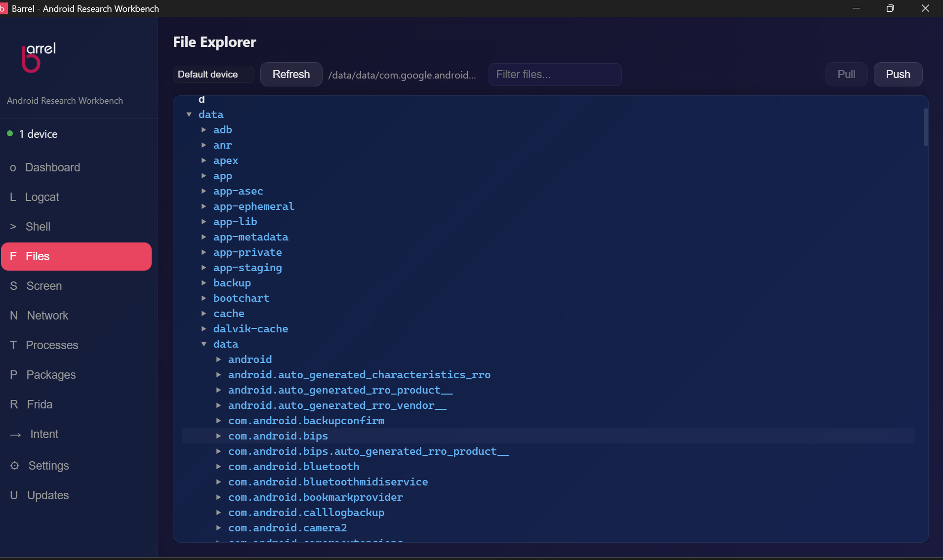Open Logcat from the sidebar
Image resolution: width=943 pixels, height=560 pixels.
76,197
